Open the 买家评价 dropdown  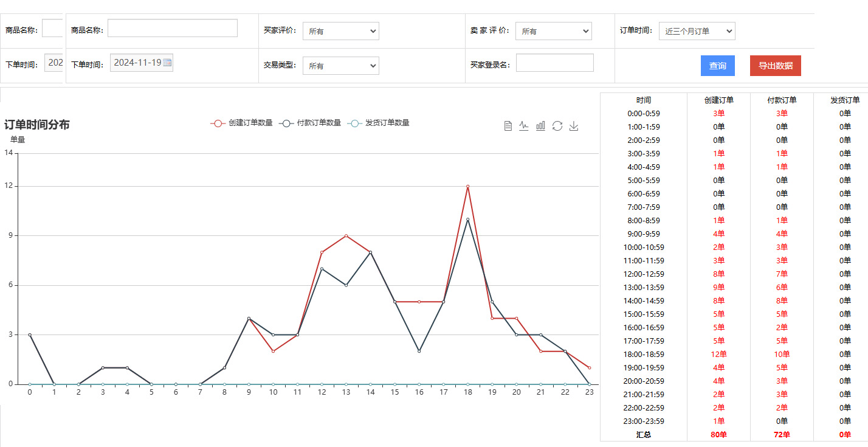[341, 31]
